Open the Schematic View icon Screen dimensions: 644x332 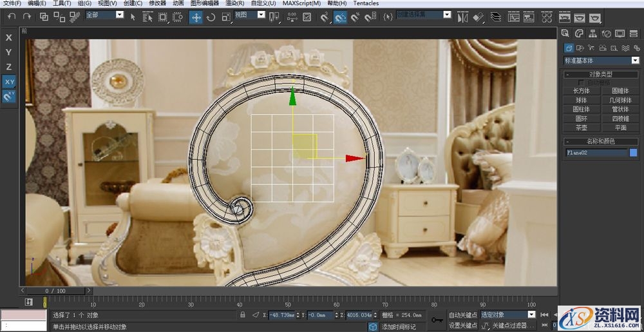[x=529, y=17]
